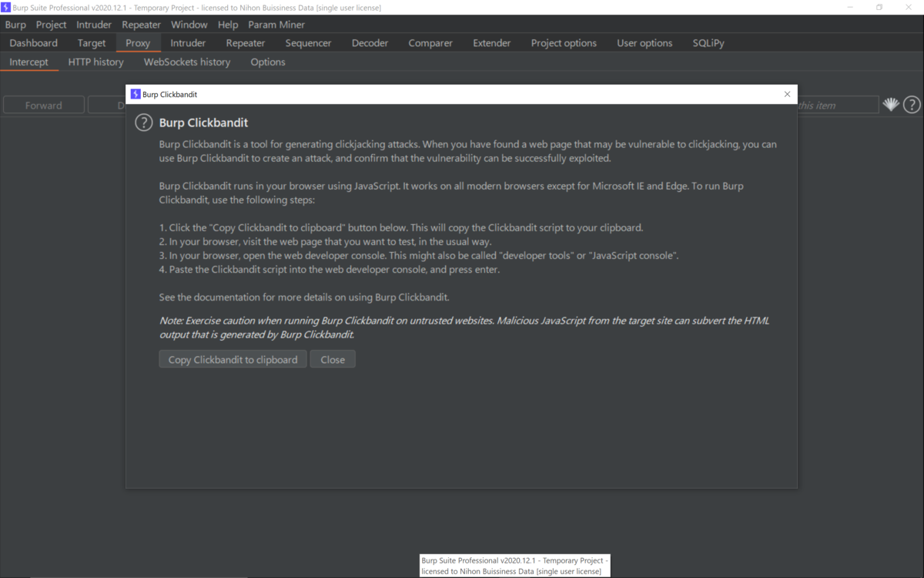The image size is (924, 578).
Task: Click step 1 text about copying Clickbandit
Action: click(x=401, y=228)
